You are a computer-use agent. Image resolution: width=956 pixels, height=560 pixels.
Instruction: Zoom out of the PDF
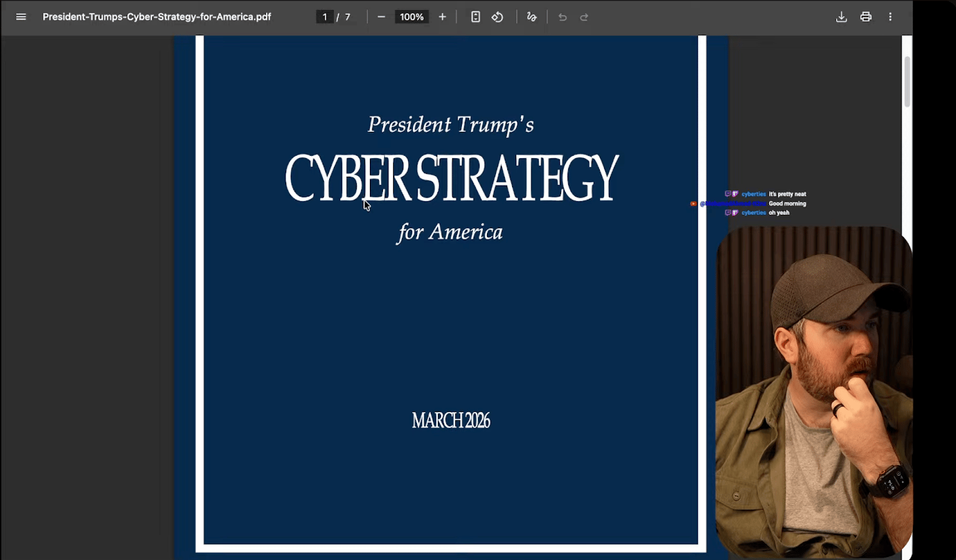(x=381, y=17)
